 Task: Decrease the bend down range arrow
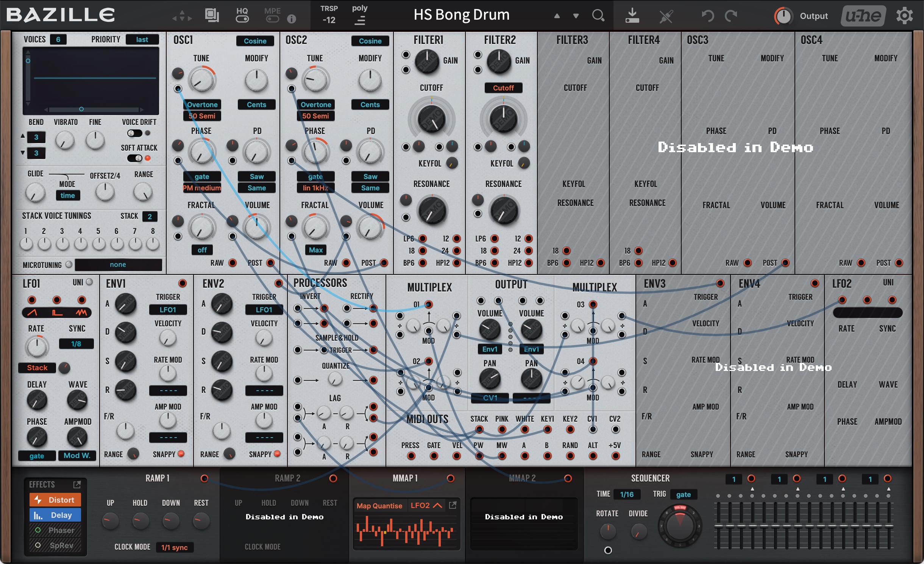pos(23,153)
